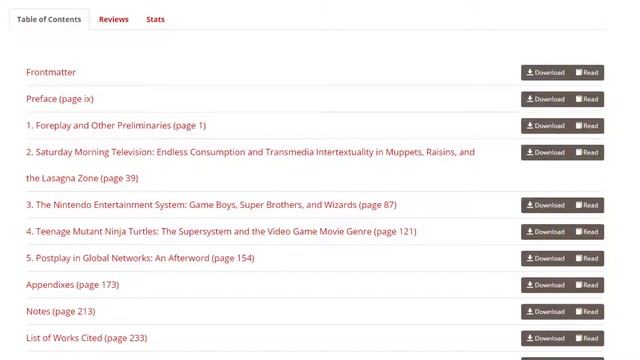Read the Preface section
Viewport: 640px width, 360px height.
point(587,99)
